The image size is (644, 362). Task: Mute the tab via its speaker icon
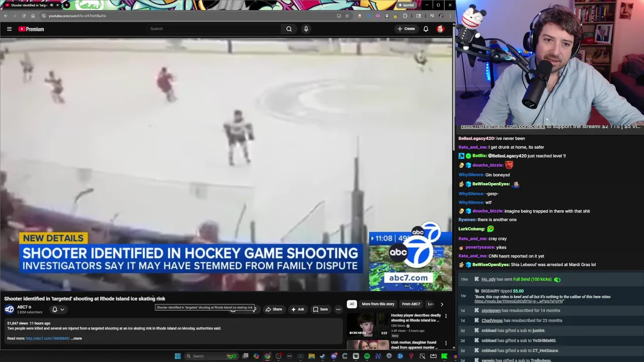(51, 5)
